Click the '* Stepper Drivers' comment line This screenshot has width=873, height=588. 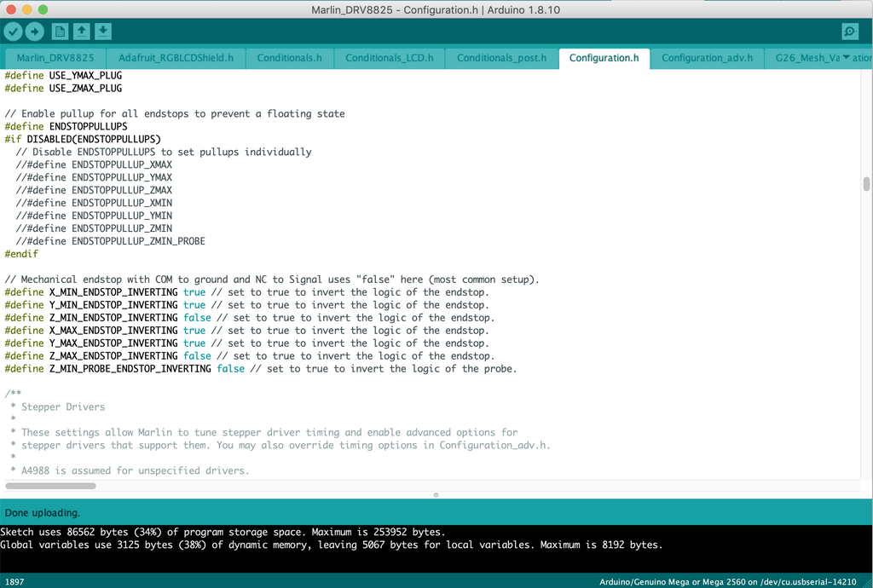click(58, 407)
